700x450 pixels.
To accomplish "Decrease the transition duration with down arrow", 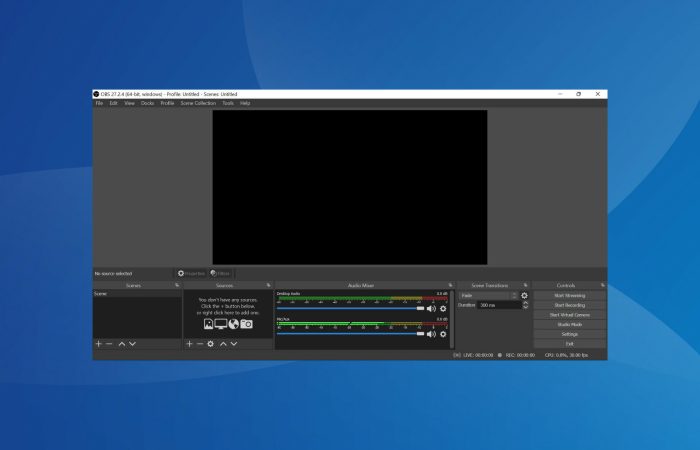I will tap(525, 307).
